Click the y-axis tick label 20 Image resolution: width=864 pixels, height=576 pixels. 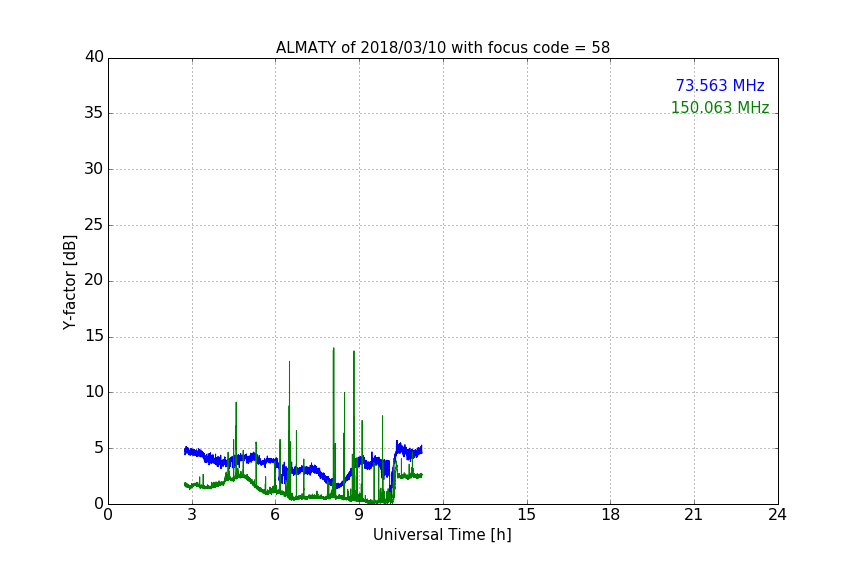click(94, 280)
